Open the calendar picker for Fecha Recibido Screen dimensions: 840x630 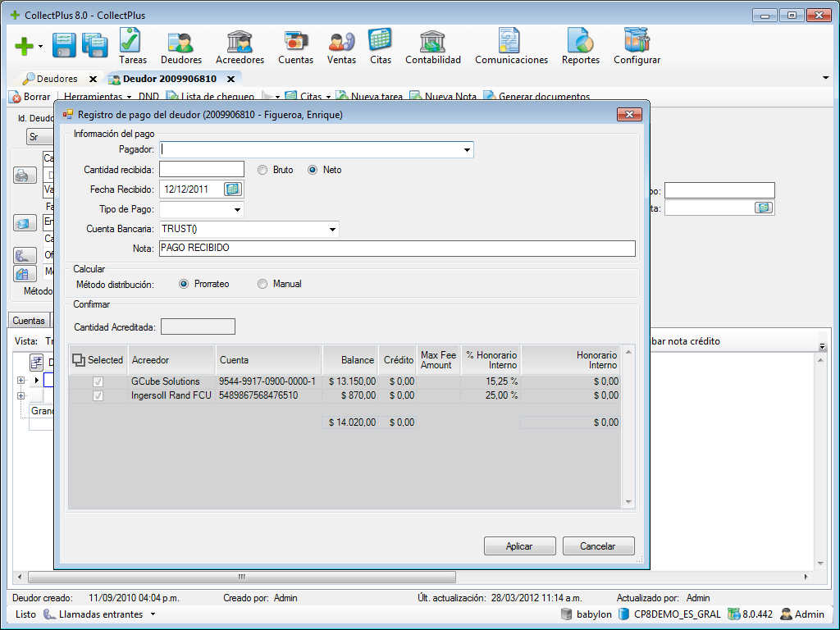pos(234,189)
